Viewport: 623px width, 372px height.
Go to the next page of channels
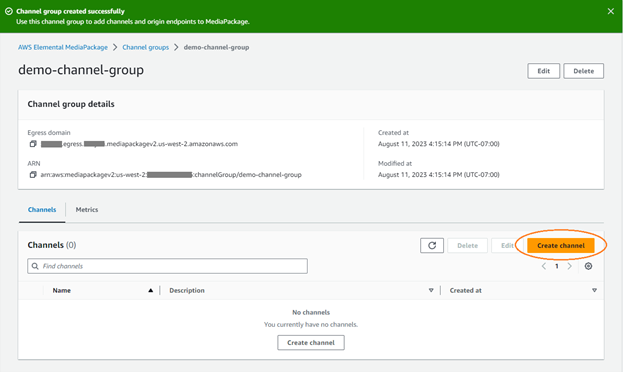pos(570,266)
